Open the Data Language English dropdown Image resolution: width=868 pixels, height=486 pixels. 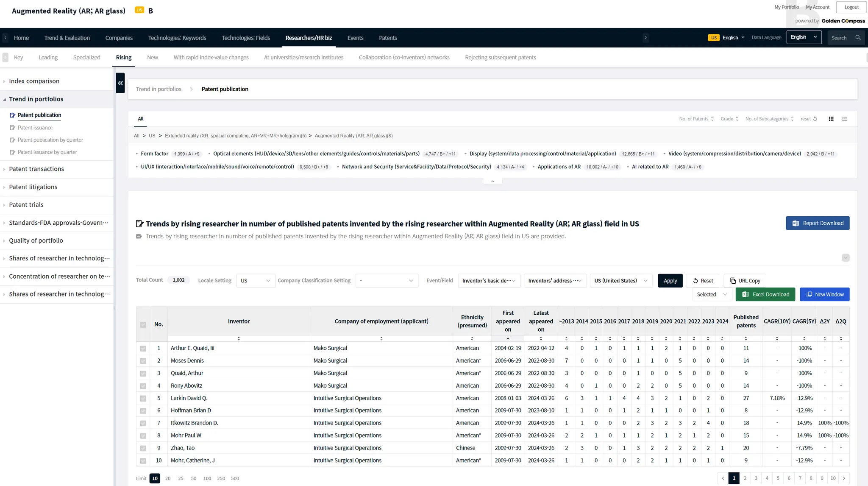[804, 37]
